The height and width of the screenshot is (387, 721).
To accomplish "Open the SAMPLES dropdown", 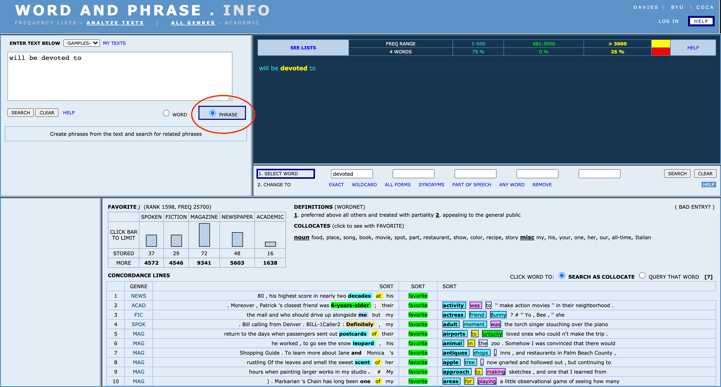I will (81, 43).
